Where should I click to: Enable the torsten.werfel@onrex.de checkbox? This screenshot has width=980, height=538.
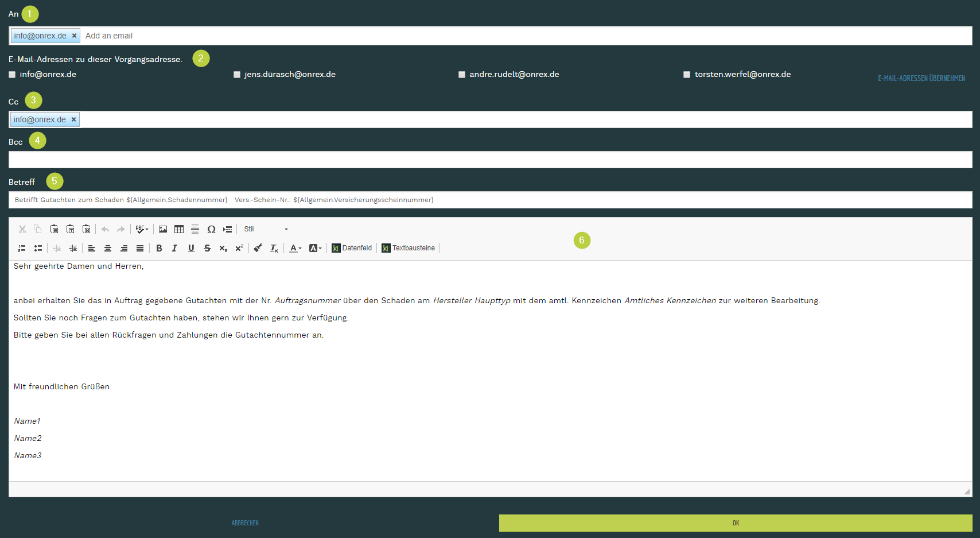[687, 75]
